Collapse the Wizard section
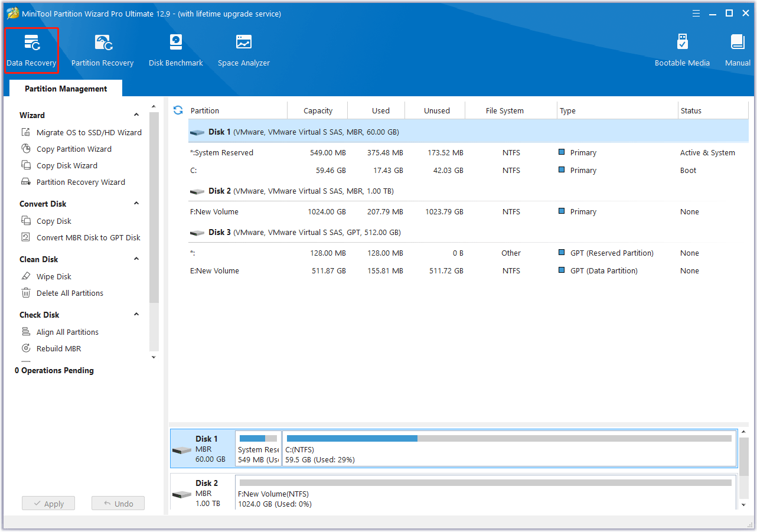 136,115
